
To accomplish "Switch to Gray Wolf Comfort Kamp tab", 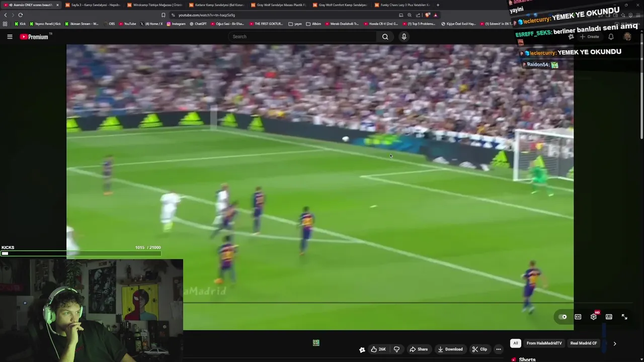I will (340, 5).
